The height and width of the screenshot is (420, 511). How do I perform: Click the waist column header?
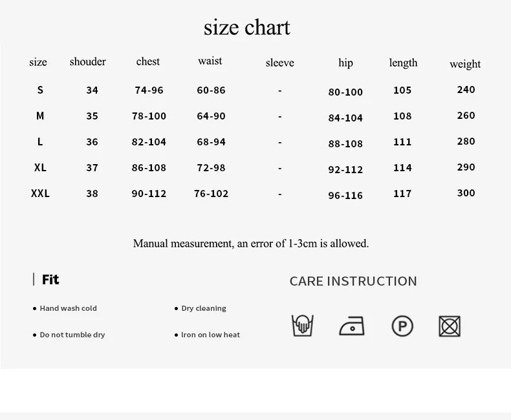pyautogui.click(x=210, y=61)
